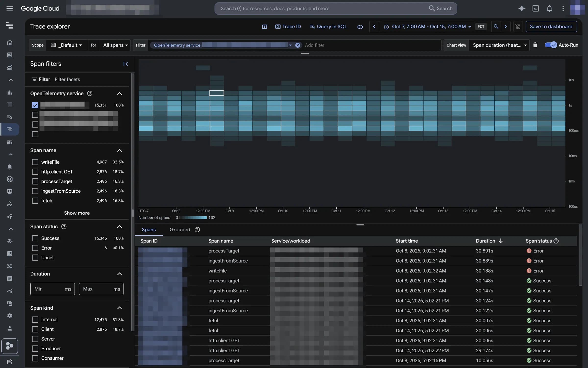Open Trace explorer in the left sidebar
Viewport: 588px width, 368px height.
[10, 129]
